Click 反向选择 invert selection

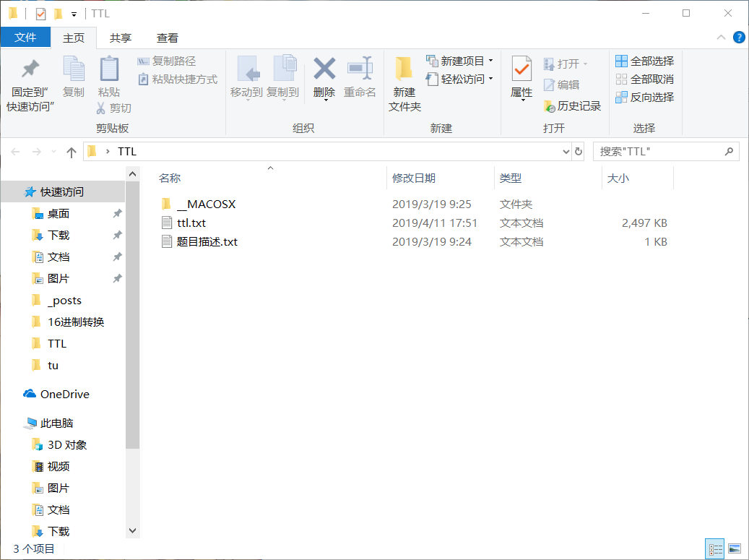(x=644, y=98)
